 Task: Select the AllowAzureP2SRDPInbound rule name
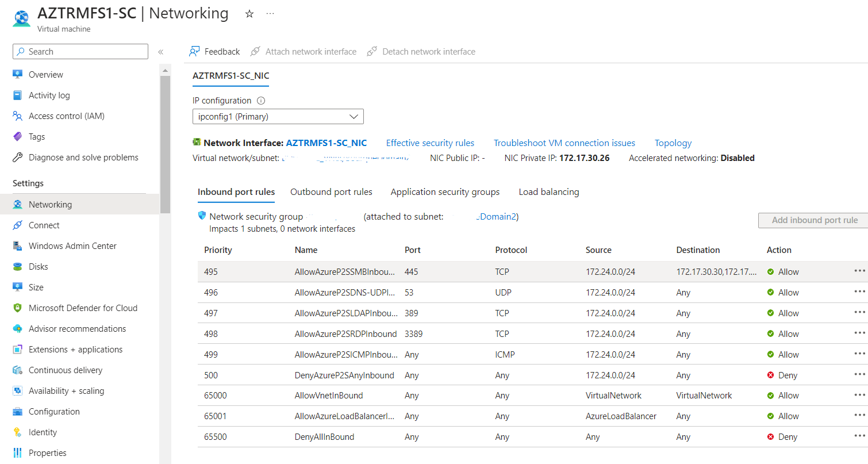pyautogui.click(x=345, y=334)
